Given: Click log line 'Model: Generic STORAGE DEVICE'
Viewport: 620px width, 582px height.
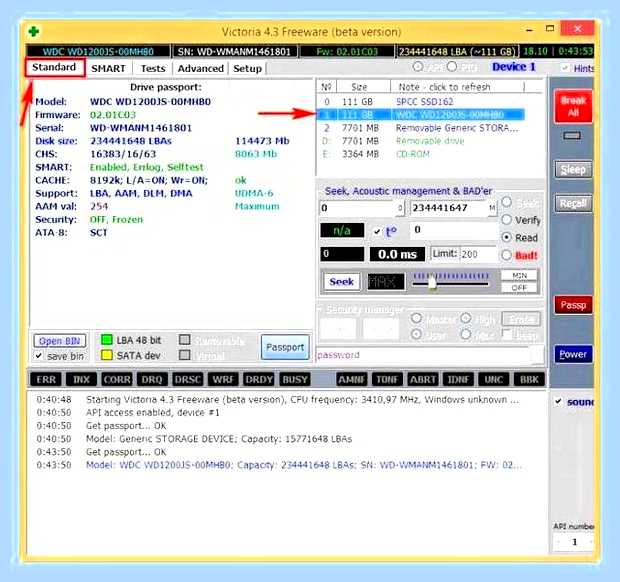Looking at the screenshot, I should [219, 439].
